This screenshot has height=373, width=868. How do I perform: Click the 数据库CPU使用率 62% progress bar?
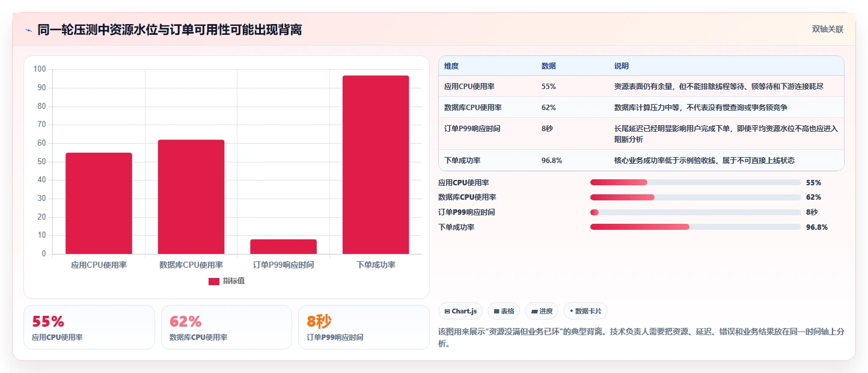(695, 197)
